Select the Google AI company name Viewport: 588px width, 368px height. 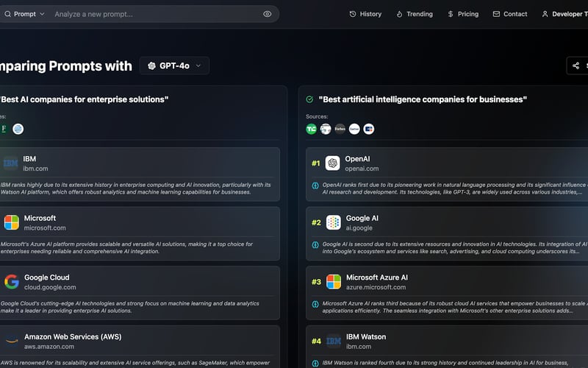tap(362, 218)
